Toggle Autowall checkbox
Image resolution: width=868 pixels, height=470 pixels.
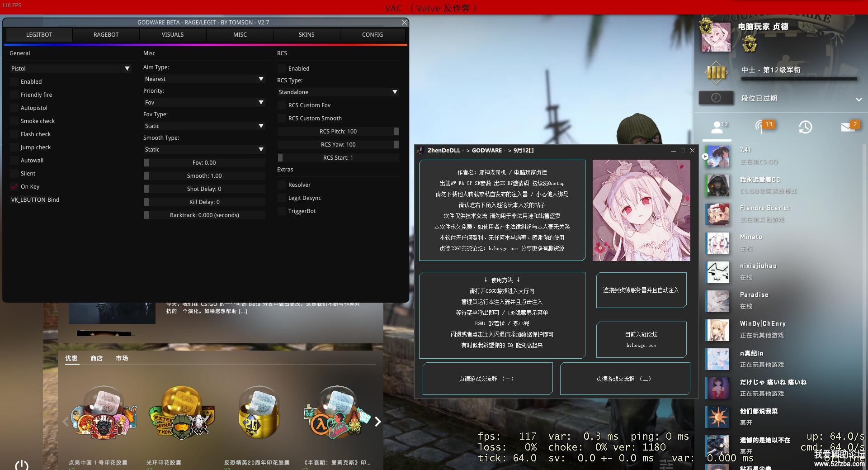[14, 160]
